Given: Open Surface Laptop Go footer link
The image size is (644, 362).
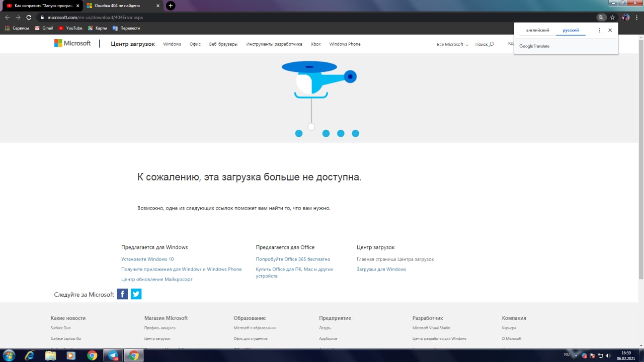Looking at the screenshot, I should (66, 338).
